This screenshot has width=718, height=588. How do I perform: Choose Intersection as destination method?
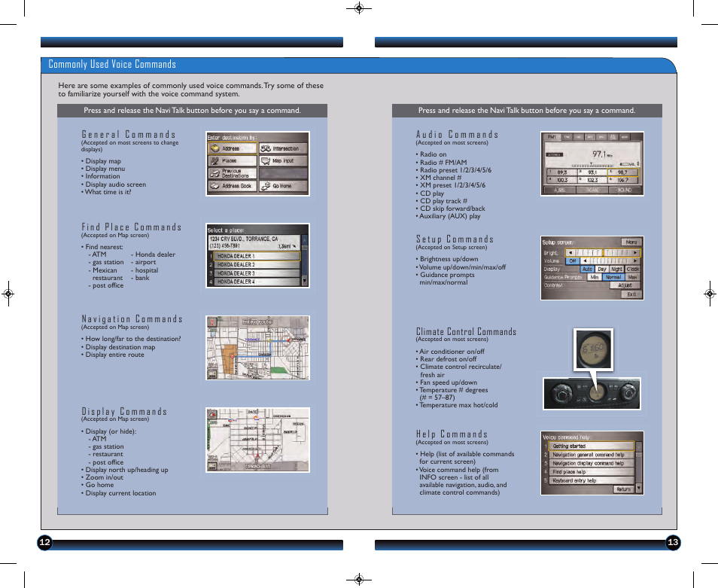(283, 148)
